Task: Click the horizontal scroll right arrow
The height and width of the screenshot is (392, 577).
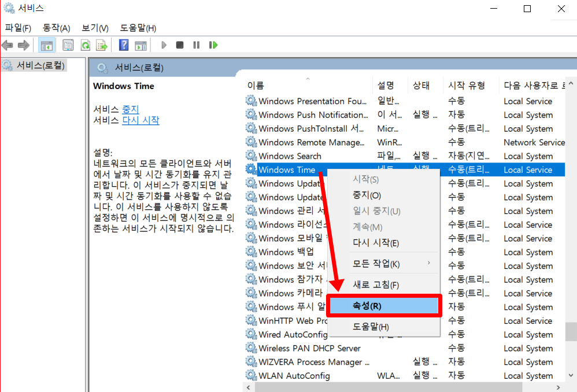Action: [x=558, y=387]
